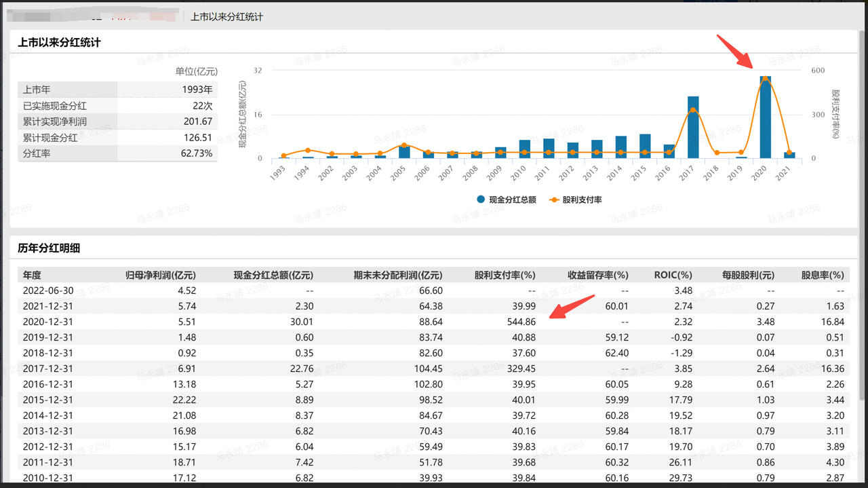Click the ROIC(%) column header
Image resolution: width=868 pixels, height=488 pixels.
coord(673,275)
